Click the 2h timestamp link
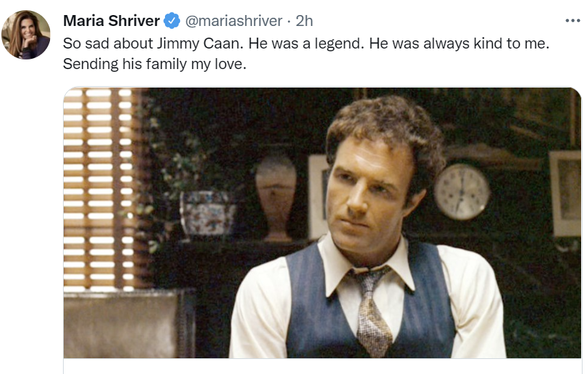The height and width of the screenshot is (374, 588). [304, 21]
